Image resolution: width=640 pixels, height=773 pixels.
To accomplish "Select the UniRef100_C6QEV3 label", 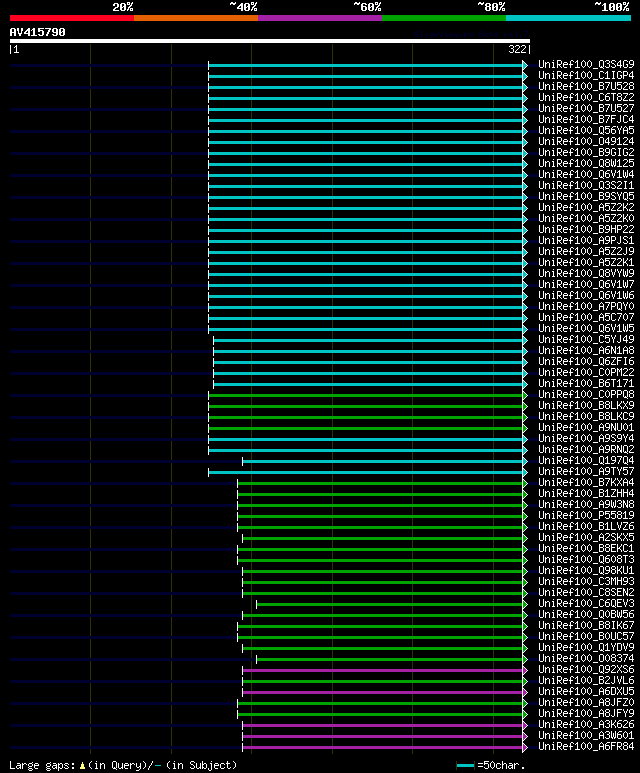I will coord(586,603).
